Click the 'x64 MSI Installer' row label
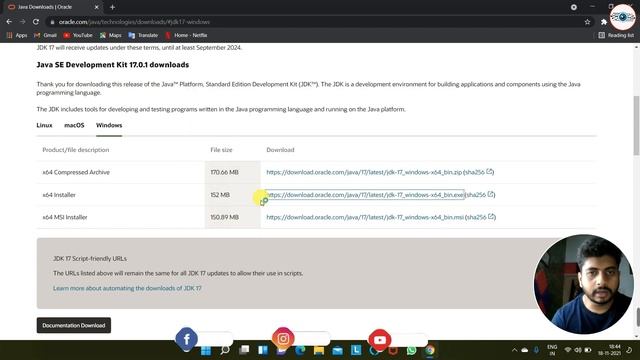Viewport: 640px width, 360px height. pyautogui.click(x=65, y=217)
